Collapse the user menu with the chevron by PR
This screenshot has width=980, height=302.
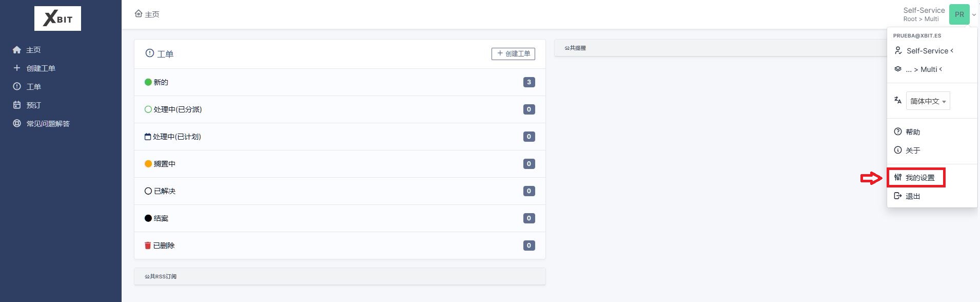974,15
